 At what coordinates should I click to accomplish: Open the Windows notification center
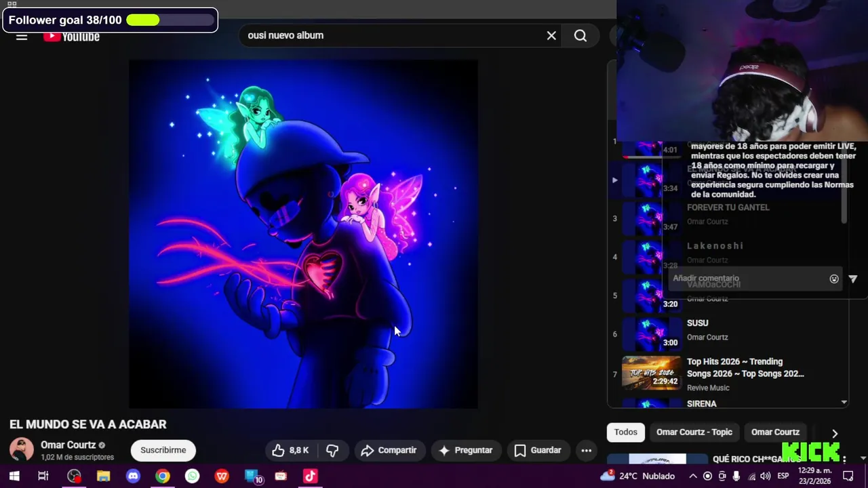(848, 476)
